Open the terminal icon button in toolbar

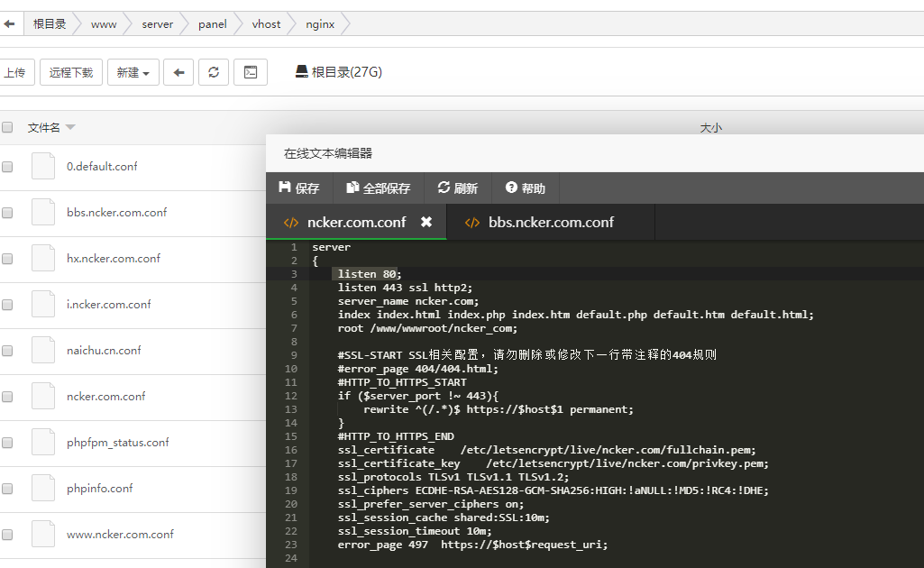click(251, 72)
